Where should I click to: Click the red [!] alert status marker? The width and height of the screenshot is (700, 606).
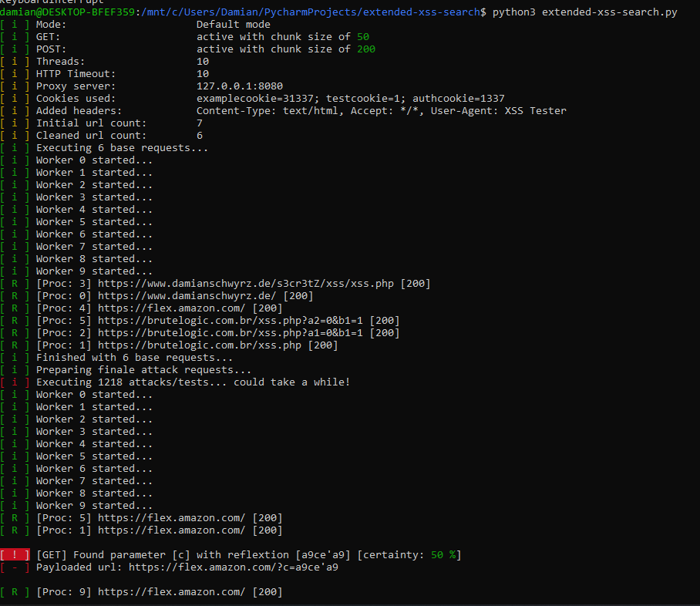click(x=14, y=554)
